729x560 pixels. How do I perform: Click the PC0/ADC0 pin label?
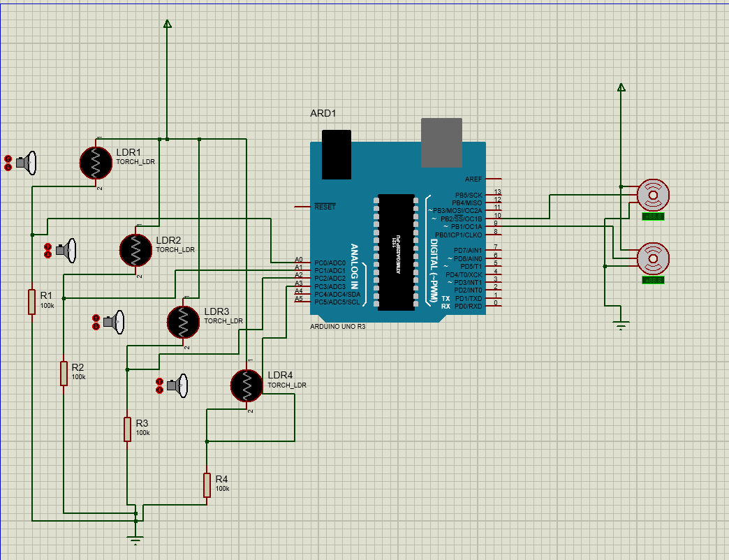(x=330, y=263)
